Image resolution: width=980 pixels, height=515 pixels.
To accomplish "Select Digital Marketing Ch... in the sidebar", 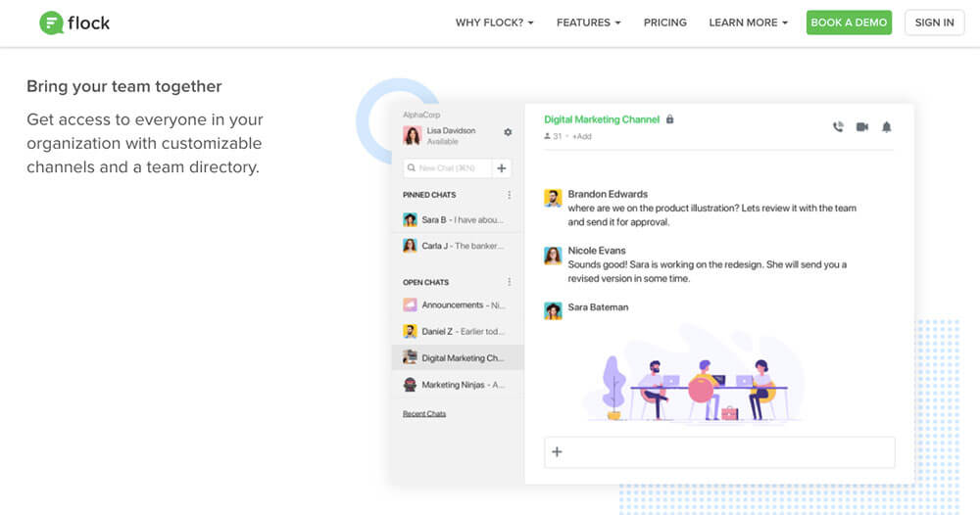I will pos(458,357).
